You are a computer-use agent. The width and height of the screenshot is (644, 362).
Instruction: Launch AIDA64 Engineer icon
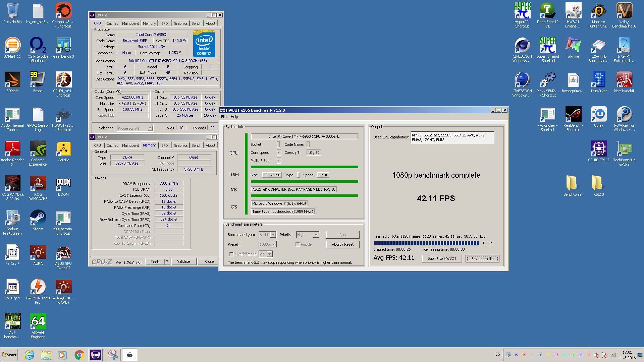point(38,326)
